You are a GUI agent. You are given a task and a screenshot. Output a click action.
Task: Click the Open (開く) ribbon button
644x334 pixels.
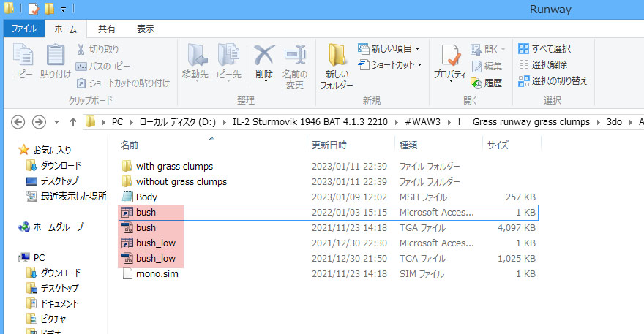coord(488,50)
